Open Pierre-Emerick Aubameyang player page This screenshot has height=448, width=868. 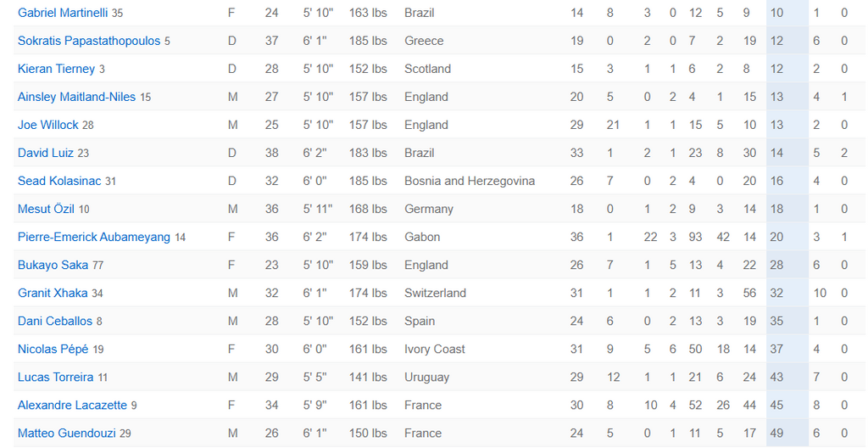click(x=94, y=237)
